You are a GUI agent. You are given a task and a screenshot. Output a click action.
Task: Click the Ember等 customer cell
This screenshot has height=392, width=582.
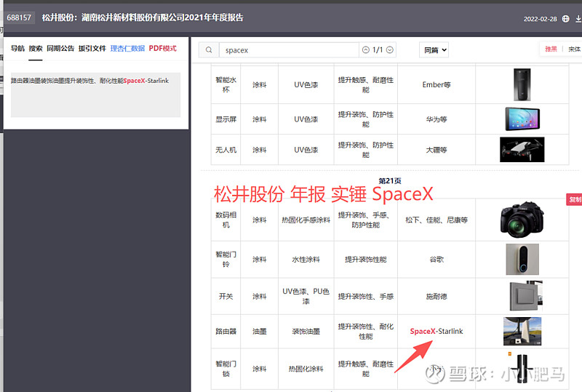click(x=436, y=84)
